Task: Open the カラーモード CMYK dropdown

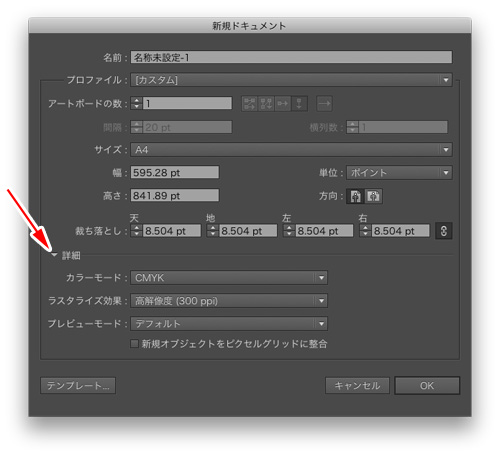Action: click(x=229, y=278)
